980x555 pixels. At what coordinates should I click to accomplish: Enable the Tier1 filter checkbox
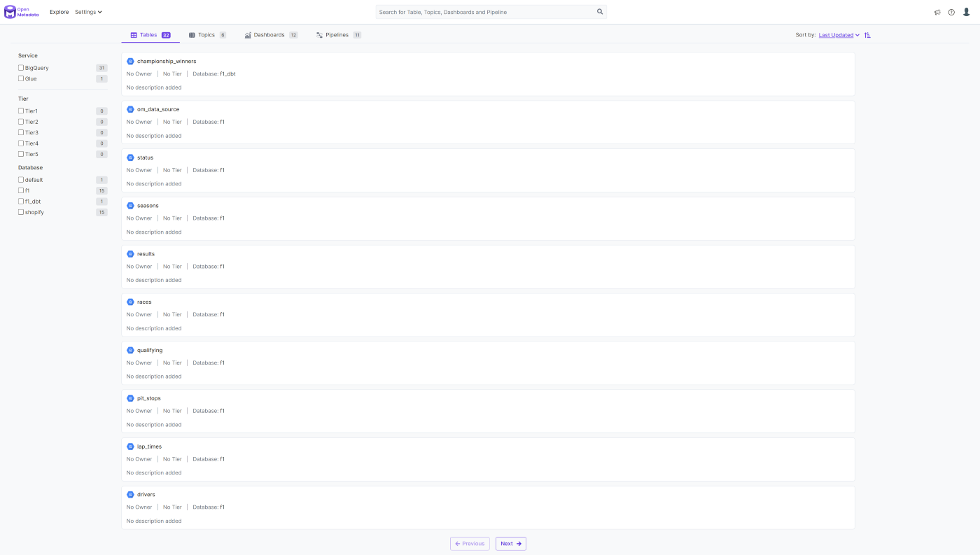pyautogui.click(x=21, y=111)
